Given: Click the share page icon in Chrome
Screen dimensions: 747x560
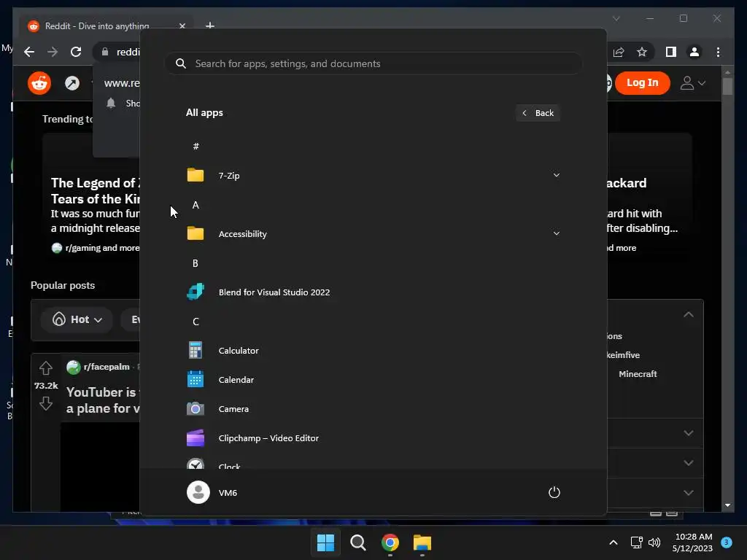Looking at the screenshot, I should [619, 52].
